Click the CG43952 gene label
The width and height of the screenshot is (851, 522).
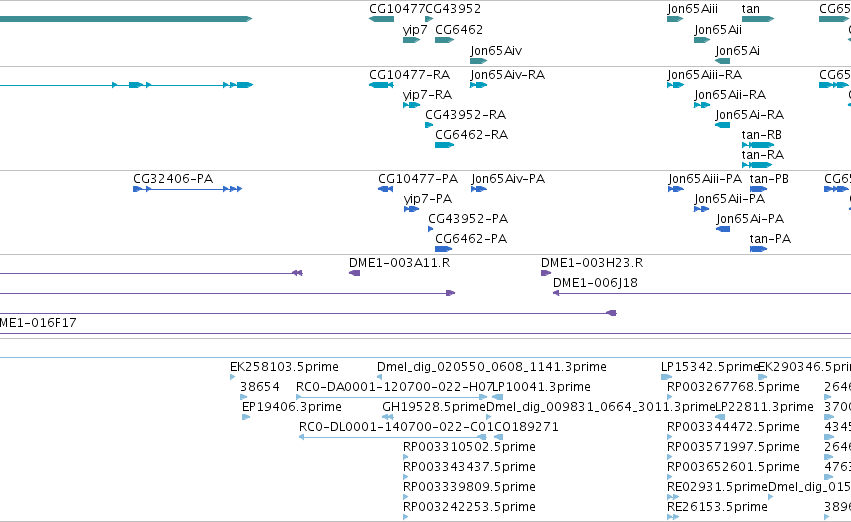[x=453, y=9]
